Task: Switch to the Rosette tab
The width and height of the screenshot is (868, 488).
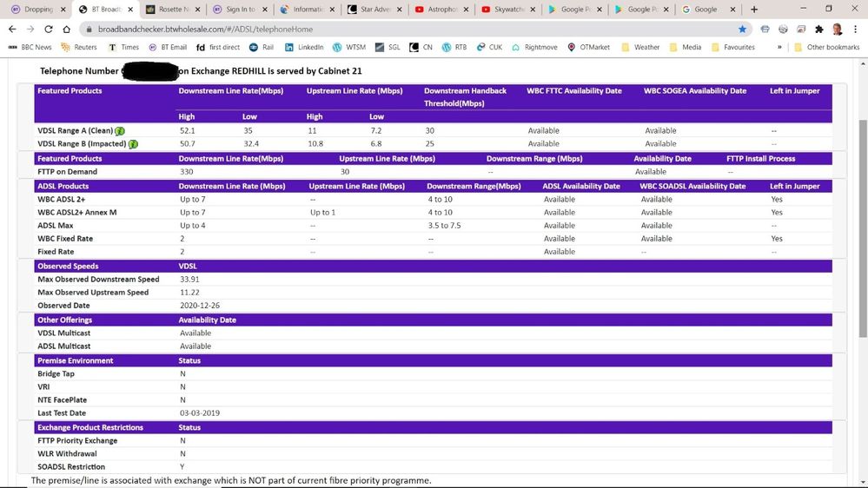Action: click(x=171, y=10)
